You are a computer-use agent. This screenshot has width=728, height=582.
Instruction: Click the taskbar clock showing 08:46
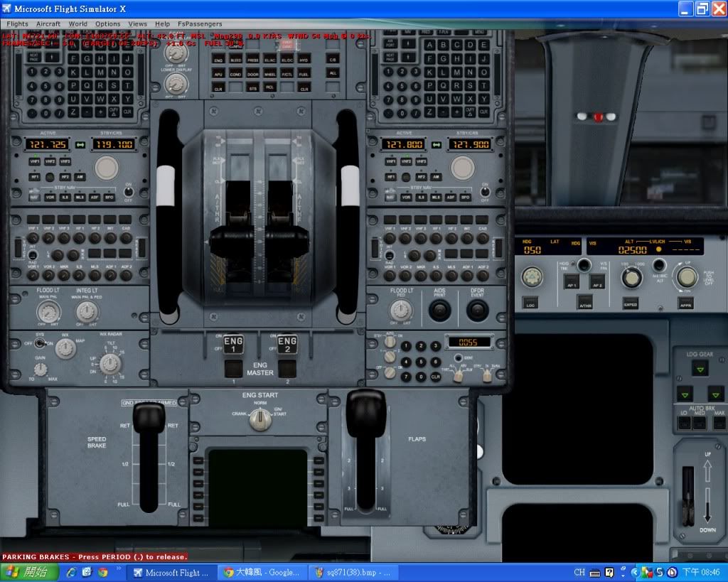coord(701,572)
